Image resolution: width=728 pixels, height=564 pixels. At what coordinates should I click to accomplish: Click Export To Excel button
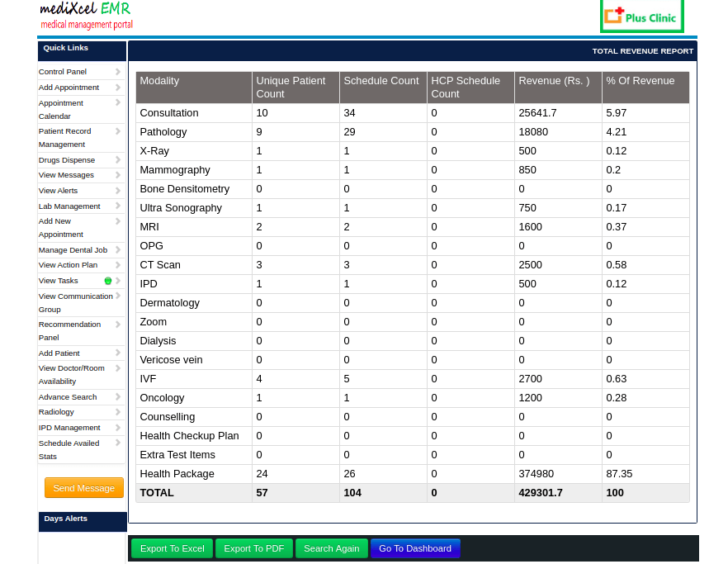[173, 548]
